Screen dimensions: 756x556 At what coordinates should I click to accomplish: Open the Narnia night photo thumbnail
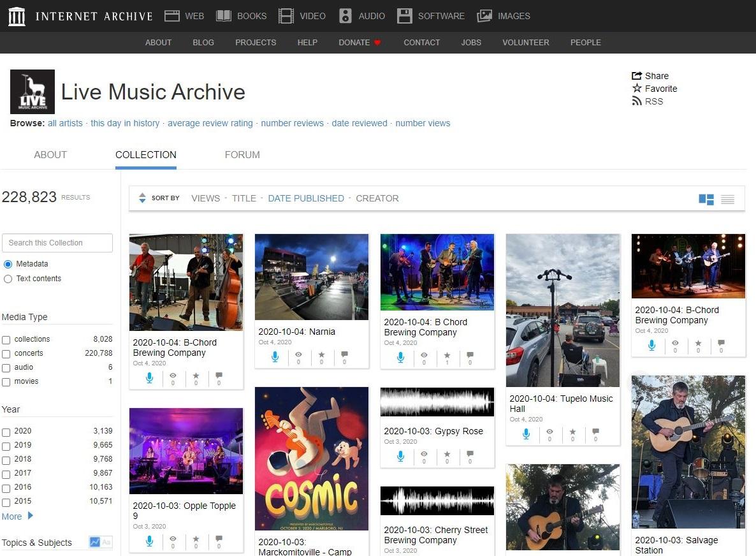coord(312,277)
